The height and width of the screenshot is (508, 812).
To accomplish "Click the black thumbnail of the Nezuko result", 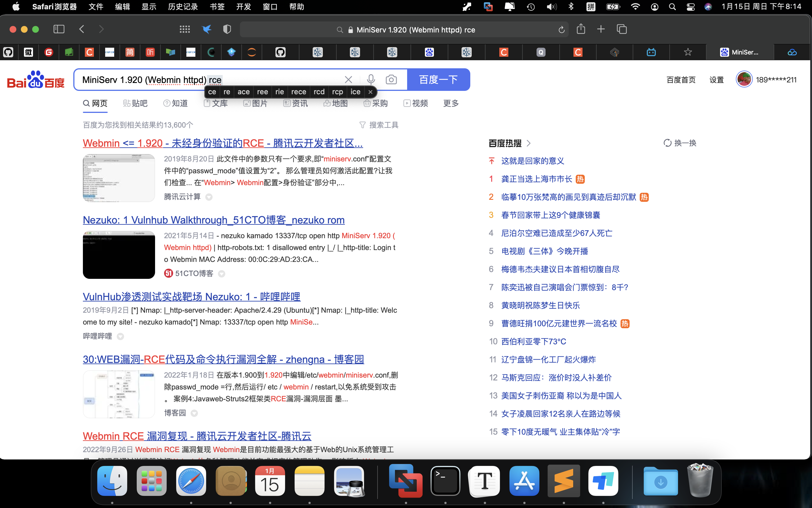I will [119, 255].
